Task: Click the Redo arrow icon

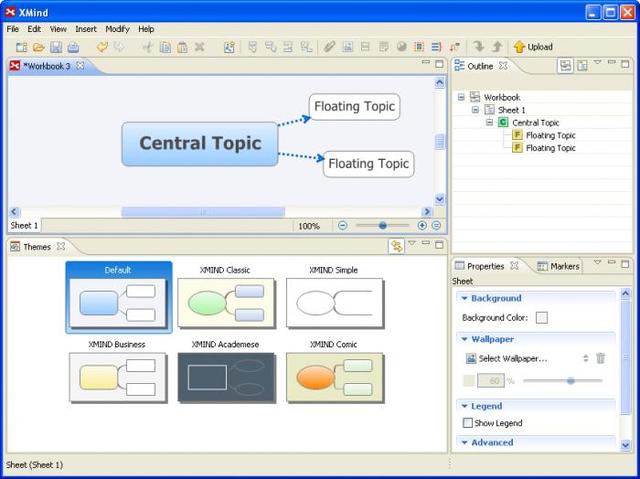Action: pyautogui.click(x=119, y=47)
